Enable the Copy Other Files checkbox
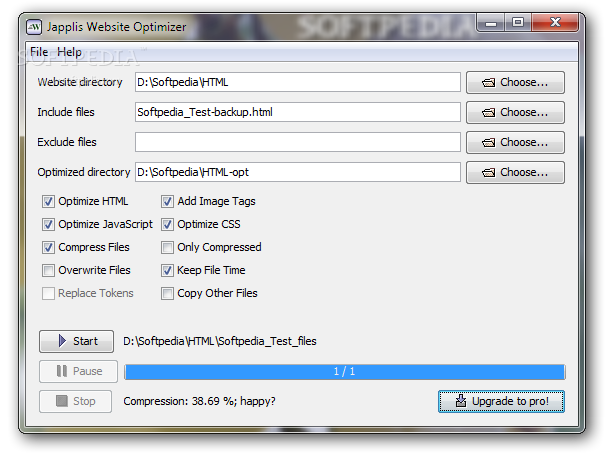This screenshot has height=454, width=606. tap(167, 294)
